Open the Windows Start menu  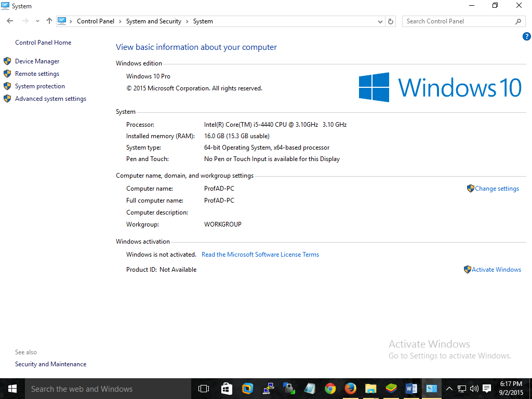point(12,389)
